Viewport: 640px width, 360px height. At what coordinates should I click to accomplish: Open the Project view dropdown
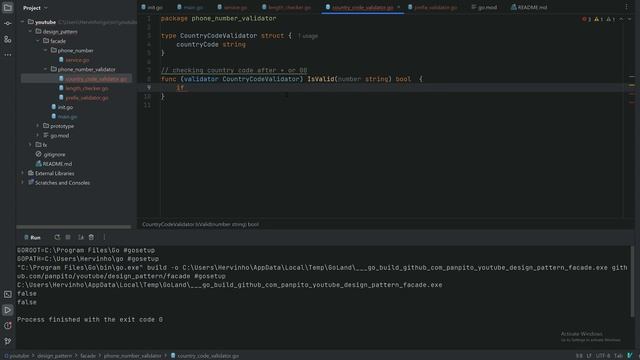coord(35,8)
